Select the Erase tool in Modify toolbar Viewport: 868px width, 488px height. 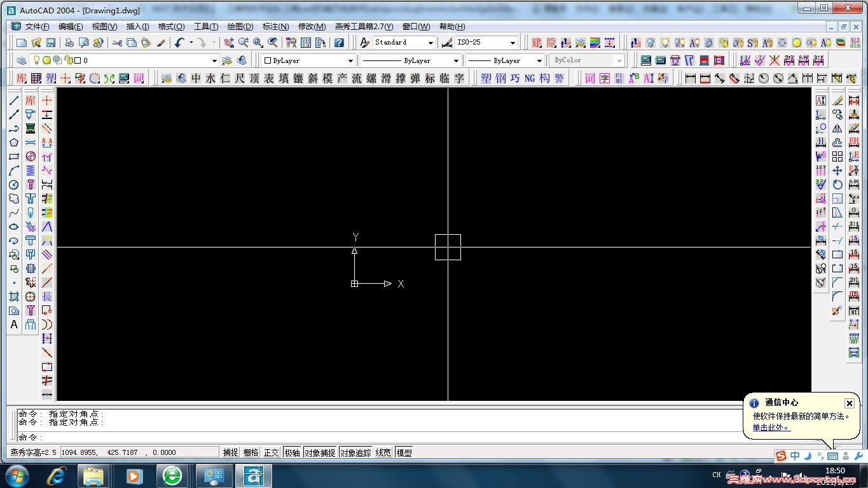(x=837, y=101)
